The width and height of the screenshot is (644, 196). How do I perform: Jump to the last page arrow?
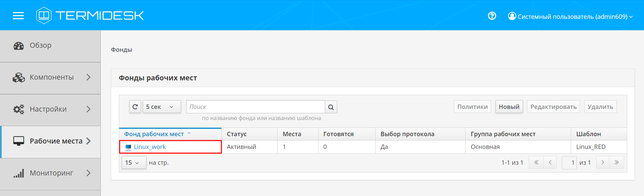point(616,162)
